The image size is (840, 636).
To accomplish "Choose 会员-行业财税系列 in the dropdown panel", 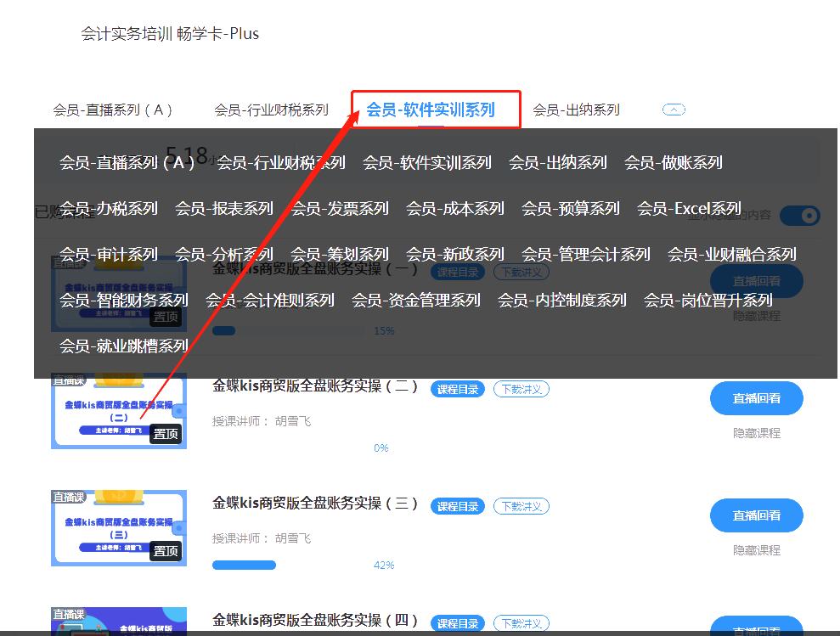I will click(281, 162).
